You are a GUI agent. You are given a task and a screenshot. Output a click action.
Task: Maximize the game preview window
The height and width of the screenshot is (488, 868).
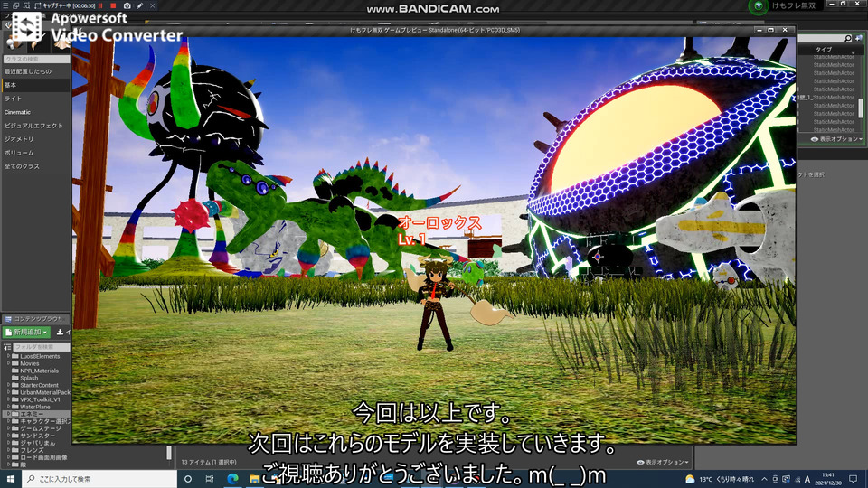771,30
